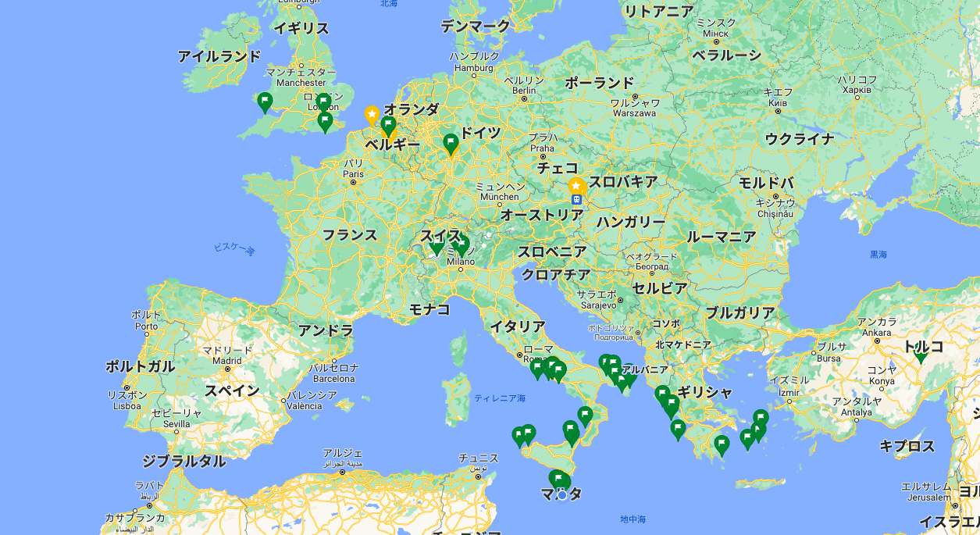Click the ビスケー湾 bay label
The height and width of the screenshot is (535, 980).
tap(234, 249)
